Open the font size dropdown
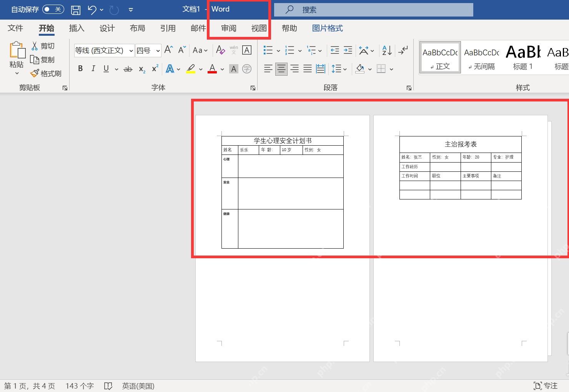569x392 pixels. 158,51
